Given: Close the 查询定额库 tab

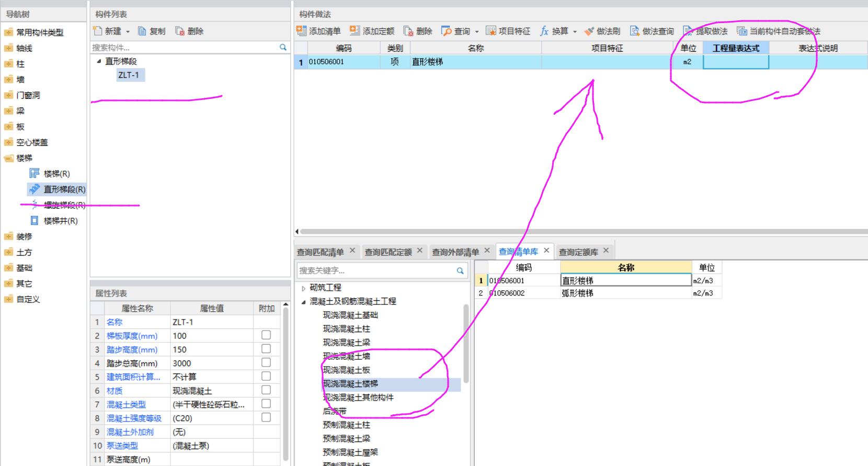Looking at the screenshot, I should 606,251.
